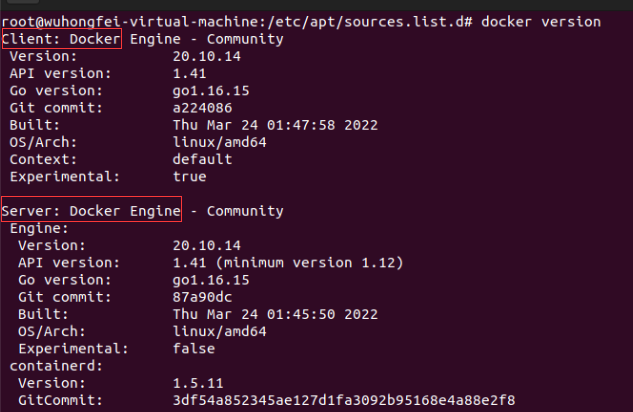Click the Experimental value "true"
The image size is (633, 412).
189,177
